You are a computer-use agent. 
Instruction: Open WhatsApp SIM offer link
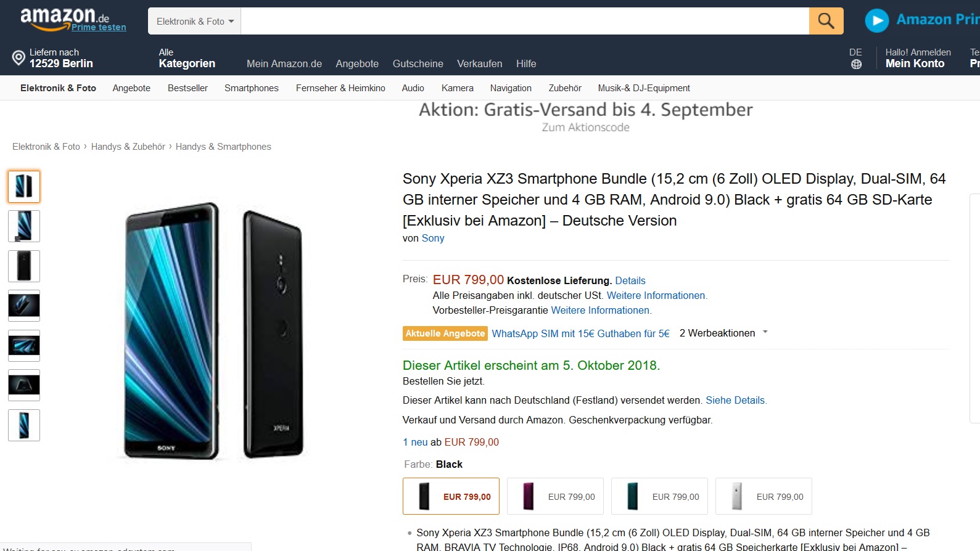[x=580, y=333]
